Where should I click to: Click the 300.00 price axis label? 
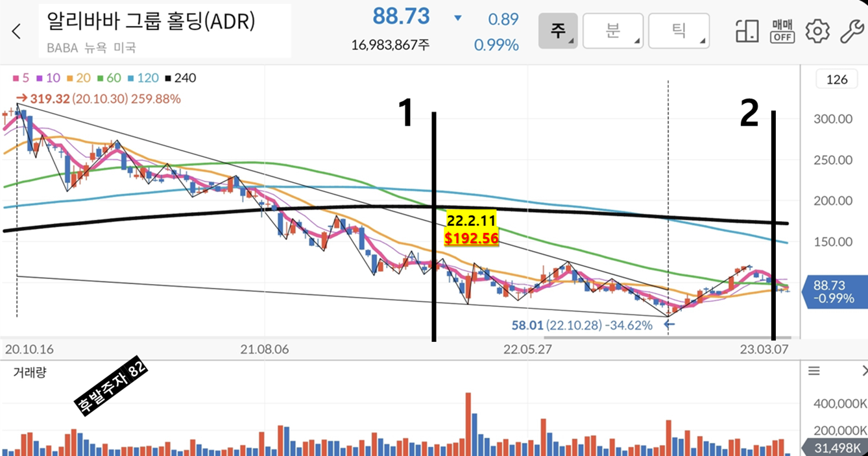click(x=833, y=119)
